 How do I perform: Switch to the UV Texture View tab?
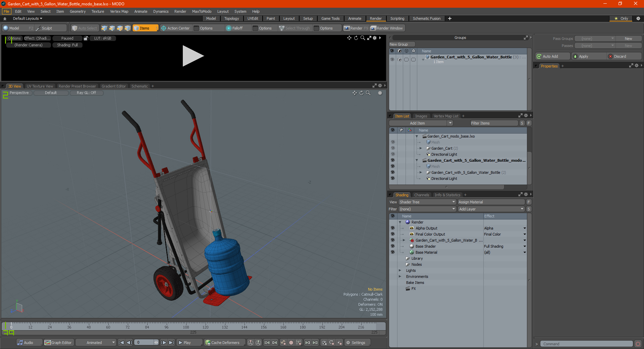(x=40, y=86)
